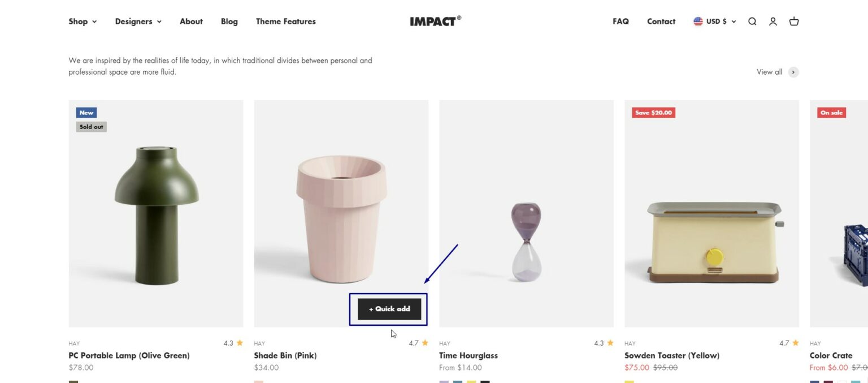Open the Sold out badge product
This screenshot has width=868, height=383.
point(91,127)
